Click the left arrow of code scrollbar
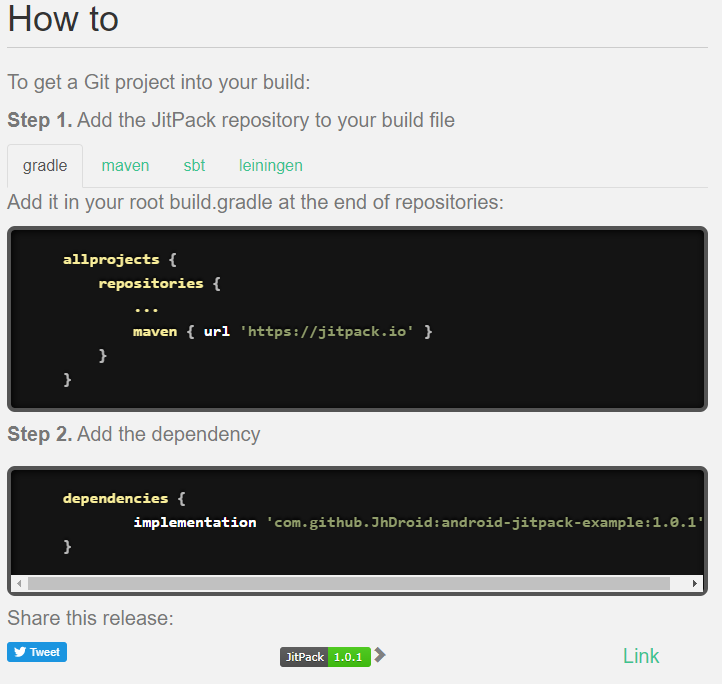The height and width of the screenshot is (684, 722). [19, 584]
